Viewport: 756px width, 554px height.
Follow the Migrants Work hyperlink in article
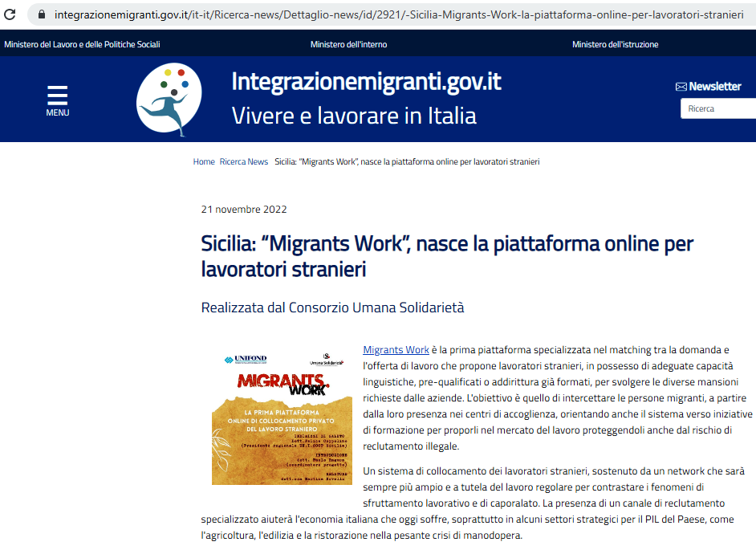396,350
